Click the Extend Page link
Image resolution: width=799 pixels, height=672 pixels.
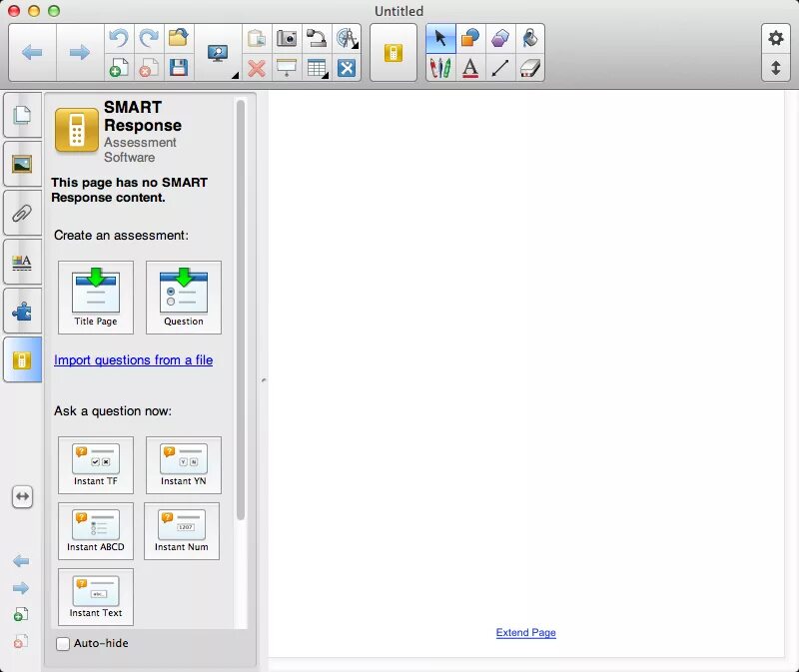click(x=526, y=632)
